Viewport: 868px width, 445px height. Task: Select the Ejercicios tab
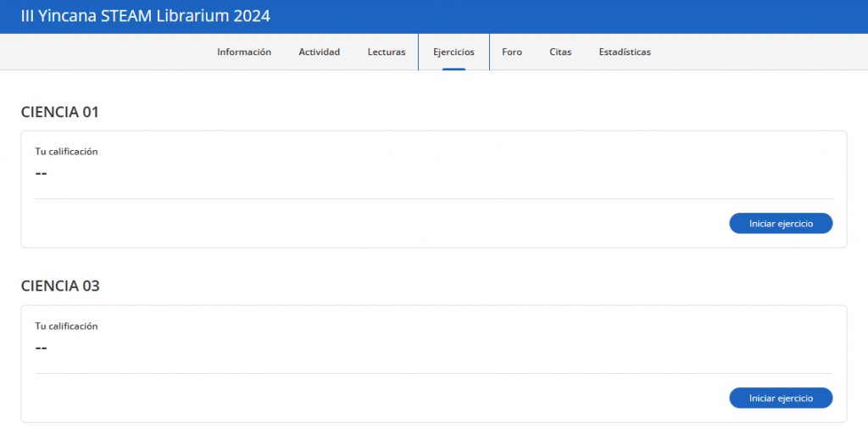pyautogui.click(x=453, y=52)
